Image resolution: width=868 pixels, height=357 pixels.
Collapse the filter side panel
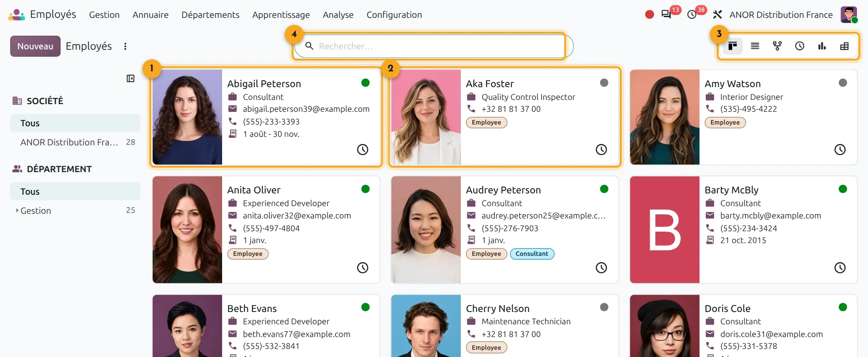click(131, 78)
